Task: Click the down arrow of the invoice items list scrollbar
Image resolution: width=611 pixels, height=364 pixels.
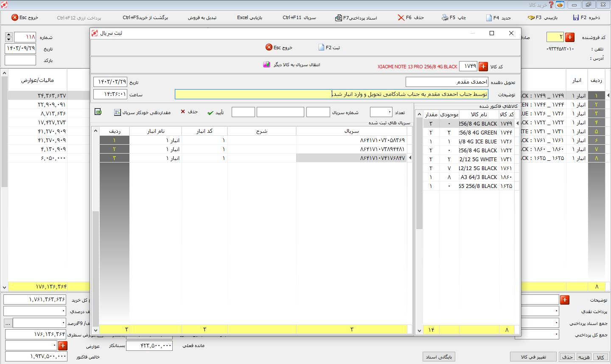Action: point(419,330)
